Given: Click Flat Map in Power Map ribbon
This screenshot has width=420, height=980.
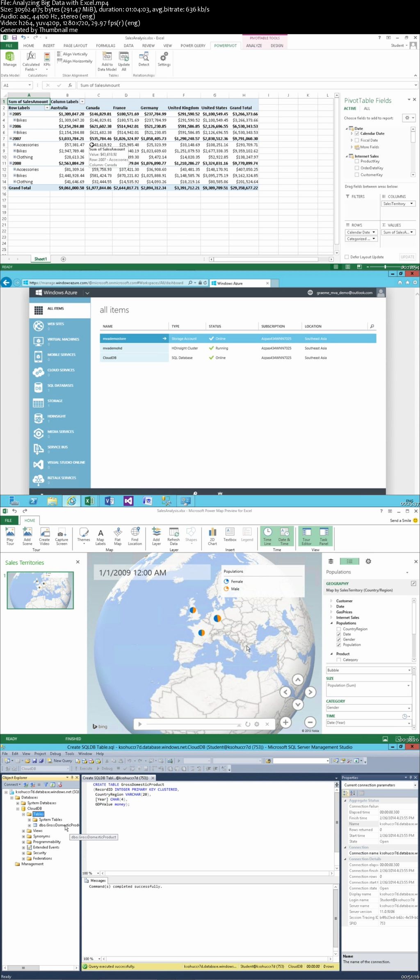Looking at the screenshot, I should pos(118,536).
